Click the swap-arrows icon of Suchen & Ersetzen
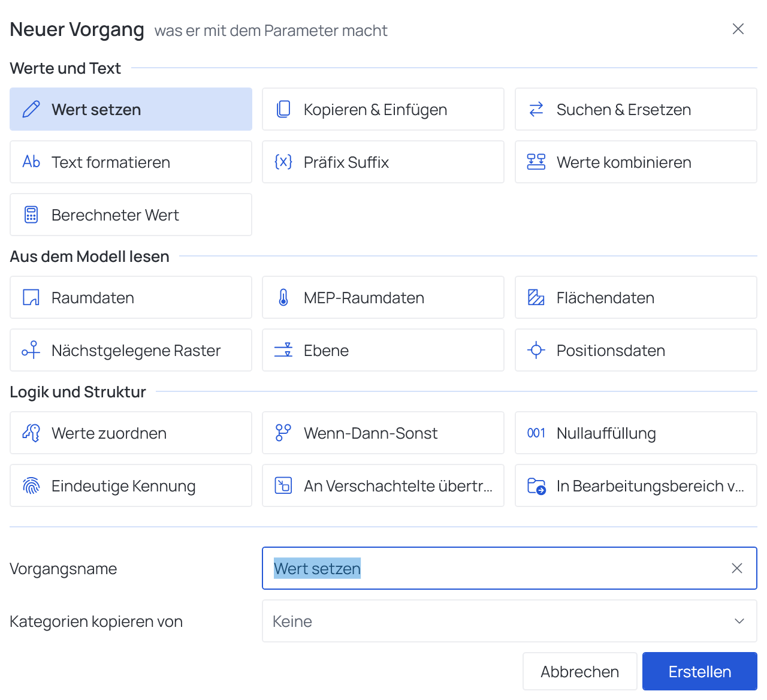The height and width of the screenshot is (700, 767). pyautogui.click(x=536, y=109)
